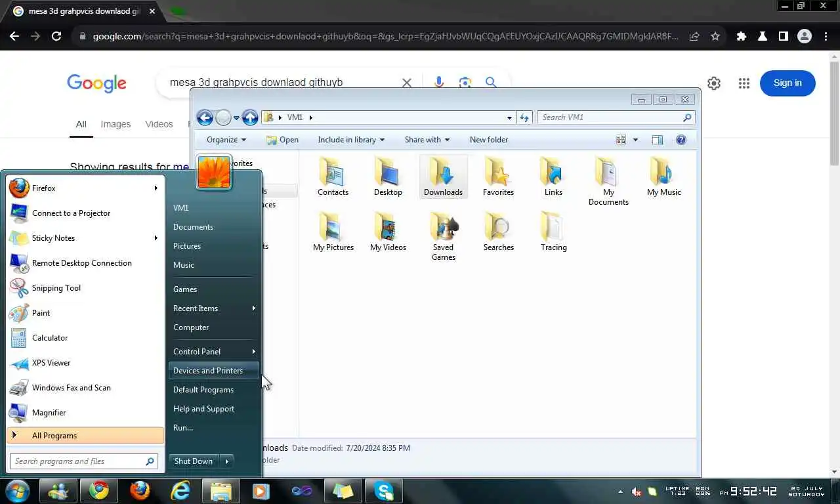The width and height of the screenshot is (840, 504).
Task: Expand Include in library dropdown
Action: [x=351, y=140]
